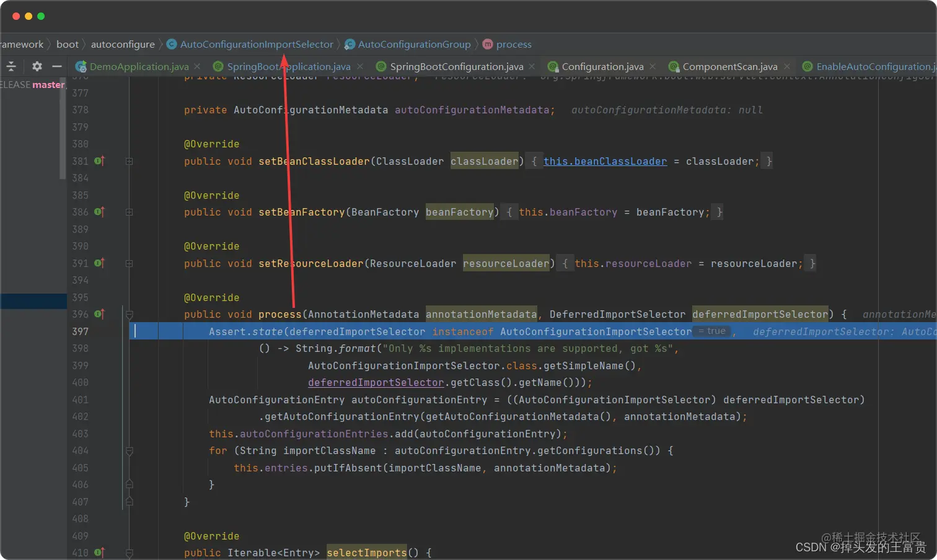This screenshot has height=560, width=937.
Task: Click the master branch label
Action: [48, 85]
